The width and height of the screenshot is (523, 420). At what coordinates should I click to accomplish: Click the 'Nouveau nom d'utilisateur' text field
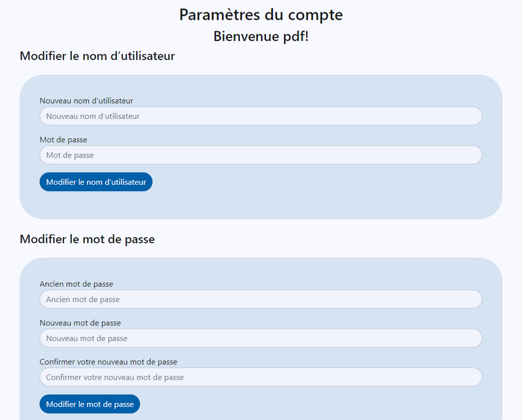pyautogui.click(x=261, y=116)
